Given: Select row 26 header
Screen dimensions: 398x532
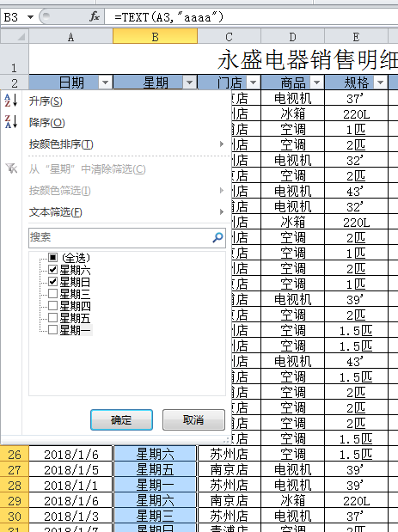Looking at the screenshot, I should 15,454.
